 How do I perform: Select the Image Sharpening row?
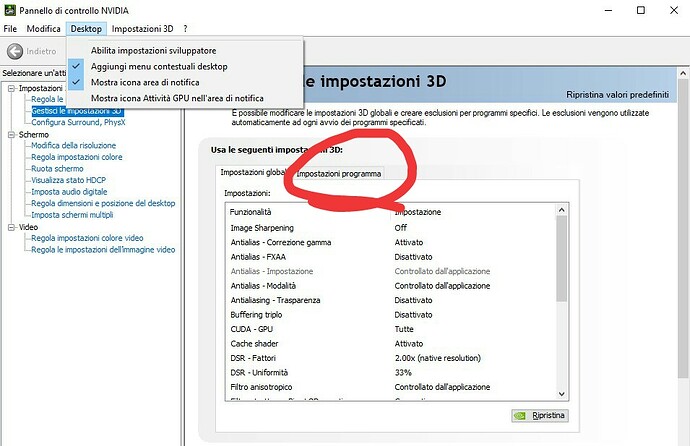391,228
